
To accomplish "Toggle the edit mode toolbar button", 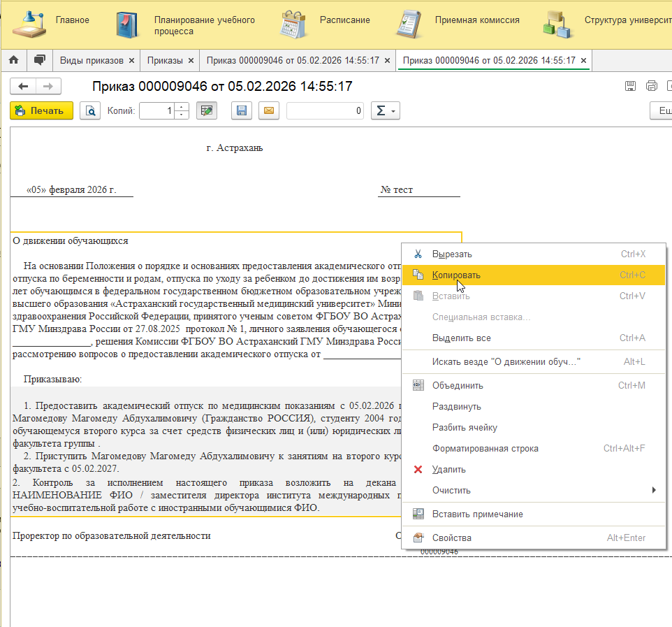I will click(206, 110).
